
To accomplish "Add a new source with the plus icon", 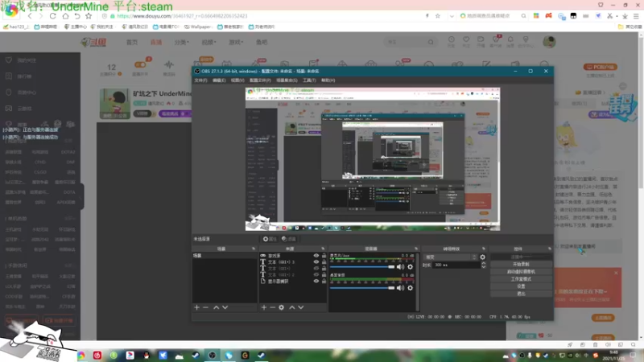I will (264, 307).
